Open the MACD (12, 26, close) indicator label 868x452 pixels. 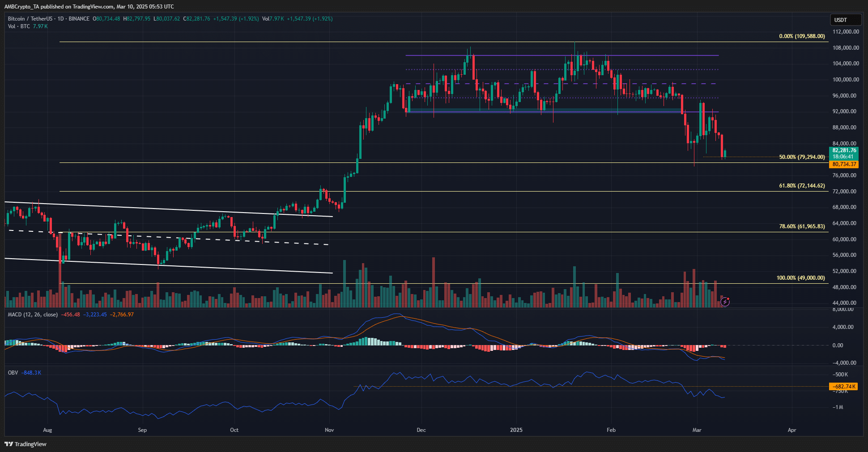tap(33, 315)
